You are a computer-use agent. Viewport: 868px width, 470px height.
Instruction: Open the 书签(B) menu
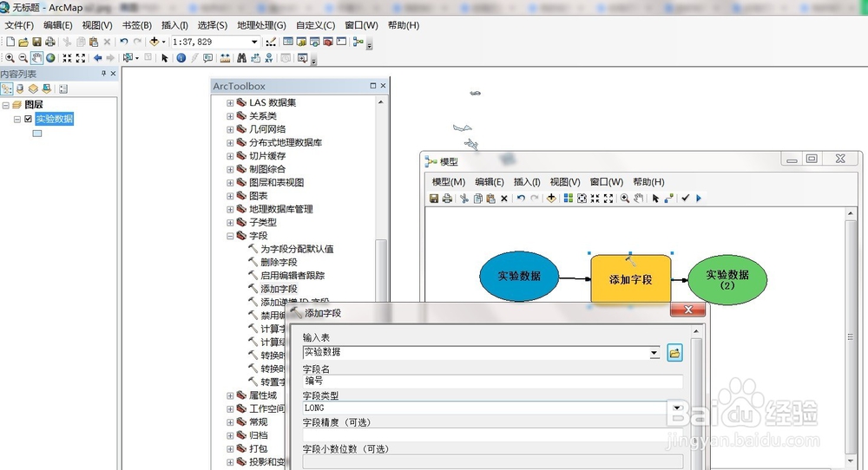(x=137, y=25)
